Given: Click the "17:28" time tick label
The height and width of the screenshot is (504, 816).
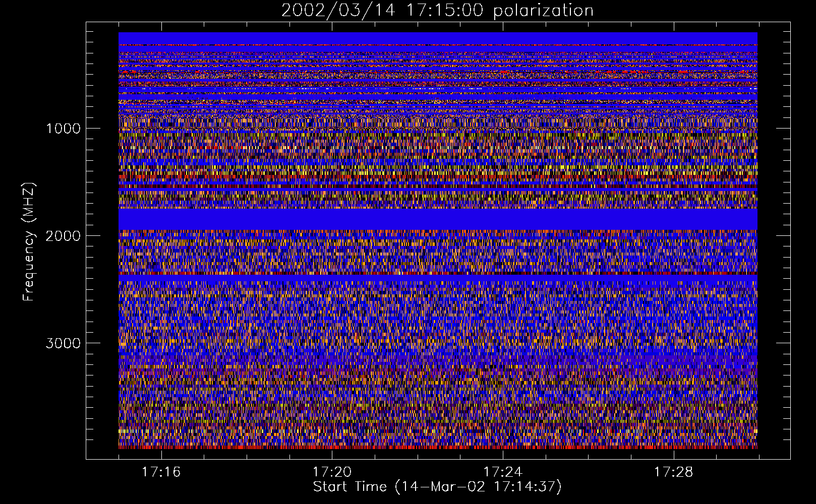Looking at the screenshot, I should coord(674,472).
